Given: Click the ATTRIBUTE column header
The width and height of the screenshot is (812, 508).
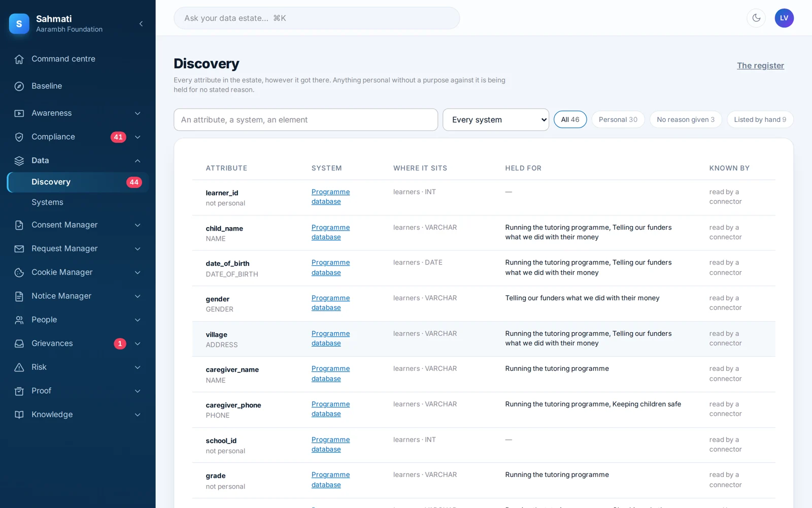Looking at the screenshot, I should tap(226, 168).
